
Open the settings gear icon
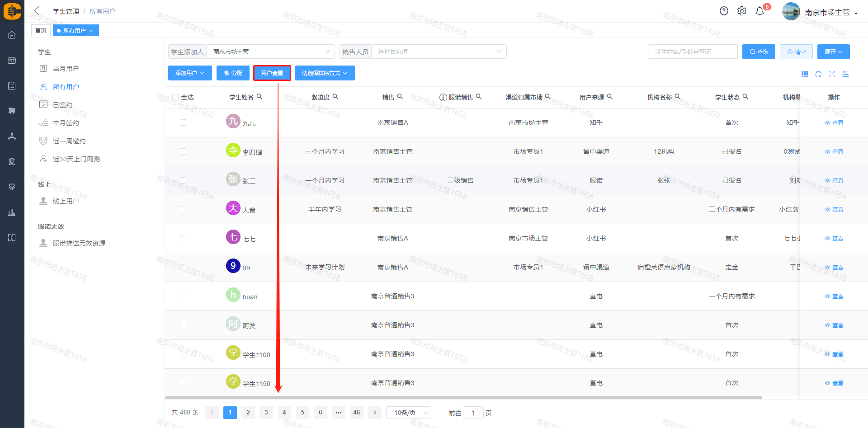point(742,11)
